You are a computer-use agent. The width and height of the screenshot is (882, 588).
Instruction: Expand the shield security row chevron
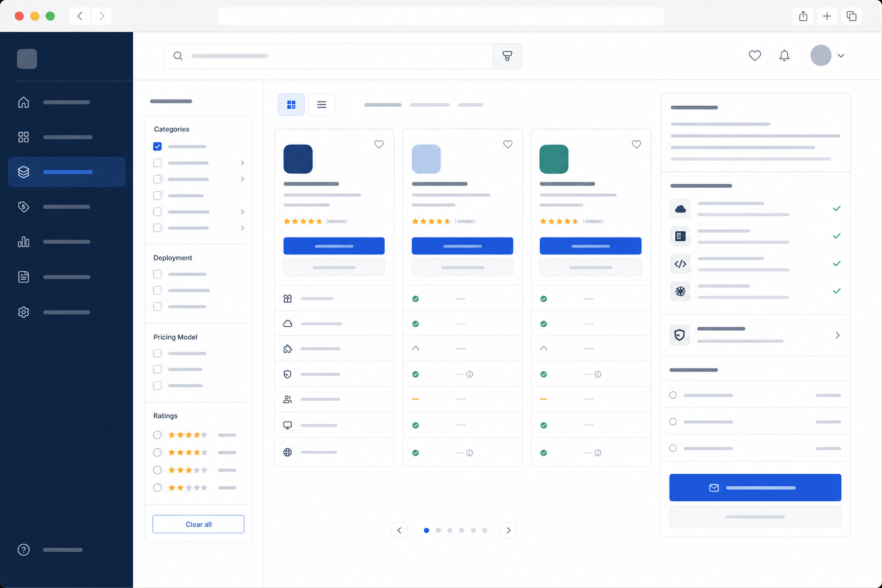click(x=838, y=335)
